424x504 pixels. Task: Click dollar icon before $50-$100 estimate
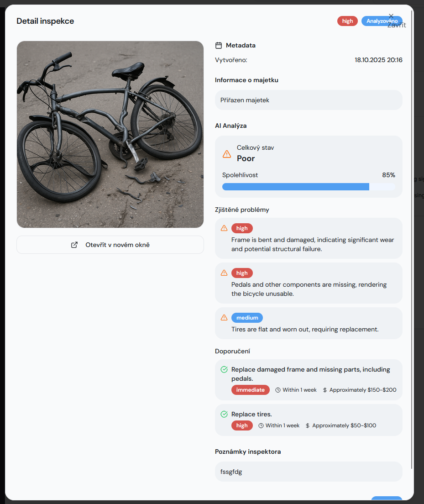click(x=308, y=426)
